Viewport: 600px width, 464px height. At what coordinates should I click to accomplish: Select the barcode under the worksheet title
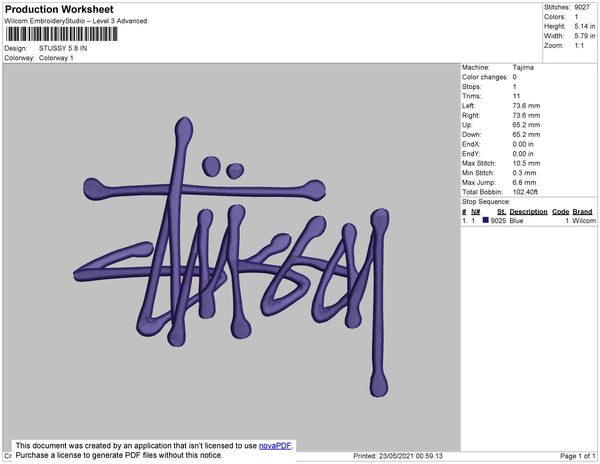coord(62,34)
